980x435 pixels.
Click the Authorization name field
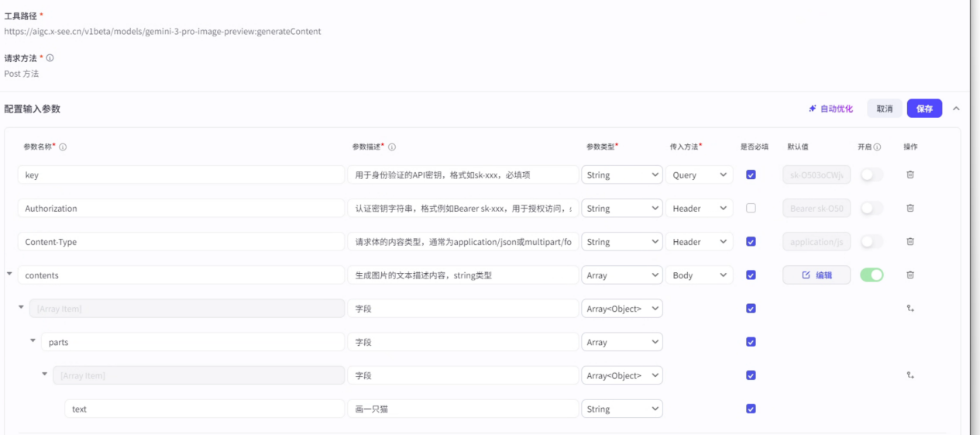(x=181, y=208)
